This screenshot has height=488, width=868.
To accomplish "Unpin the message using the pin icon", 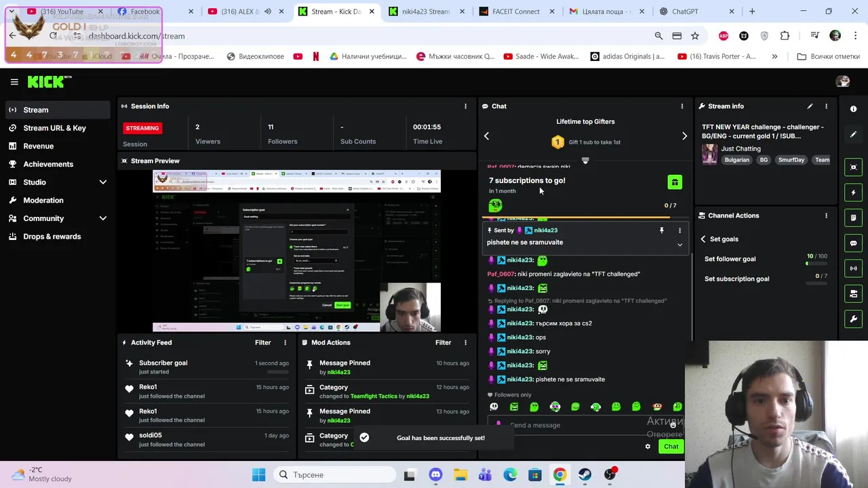I will (x=661, y=230).
